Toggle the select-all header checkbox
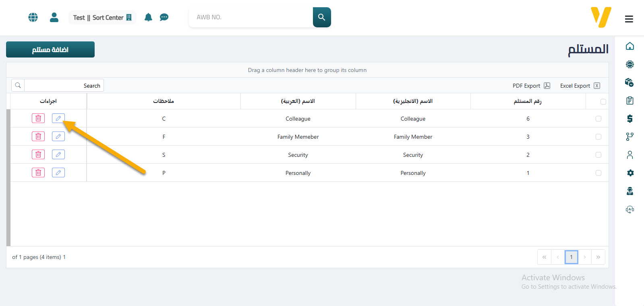Viewport: 644px width, 306px height. [603, 102]
